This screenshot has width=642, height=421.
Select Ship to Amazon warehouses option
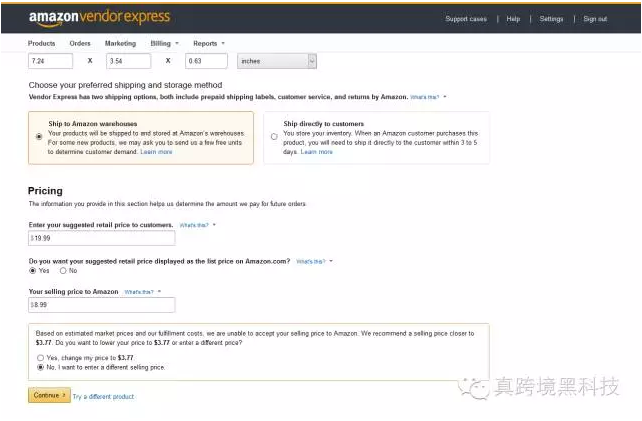39,137
